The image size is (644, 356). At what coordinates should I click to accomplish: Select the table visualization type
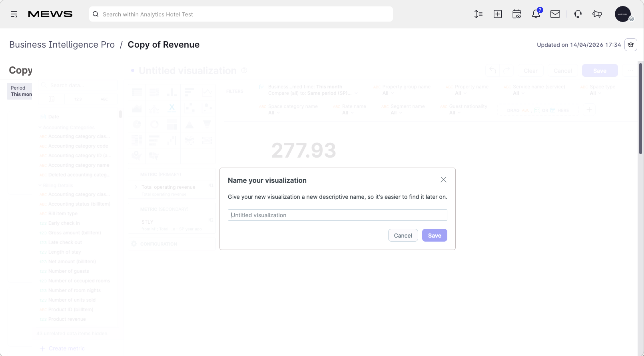tap(137, 92)
